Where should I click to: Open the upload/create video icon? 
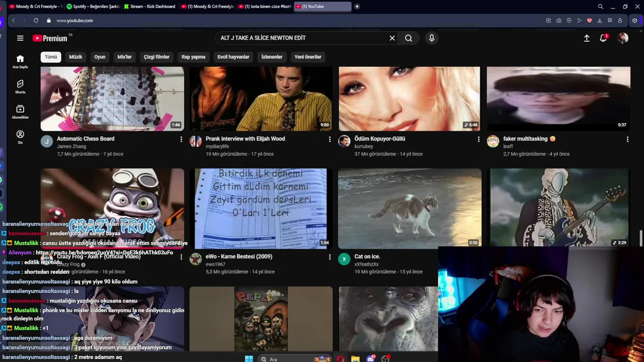pyautogui.click(x=587, y=38)
